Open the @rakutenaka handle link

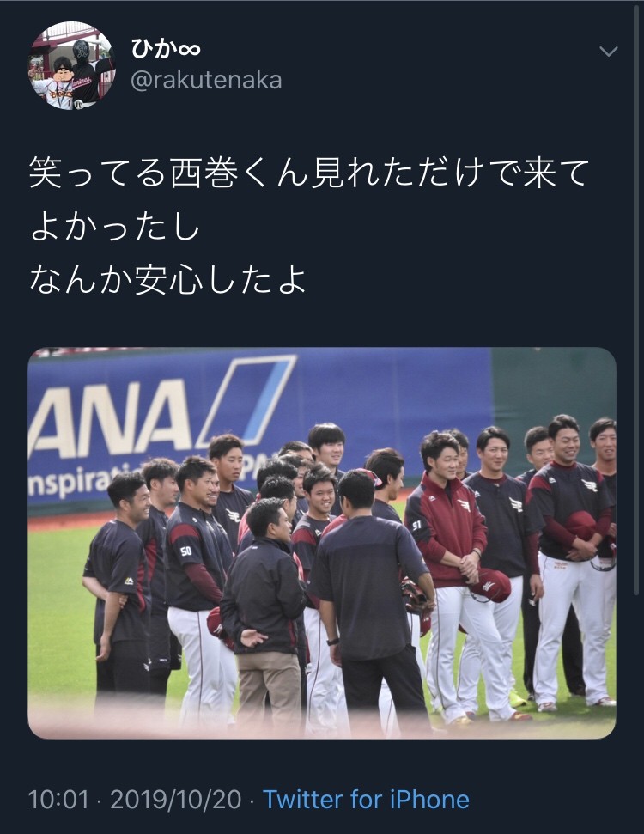point(206,81)
